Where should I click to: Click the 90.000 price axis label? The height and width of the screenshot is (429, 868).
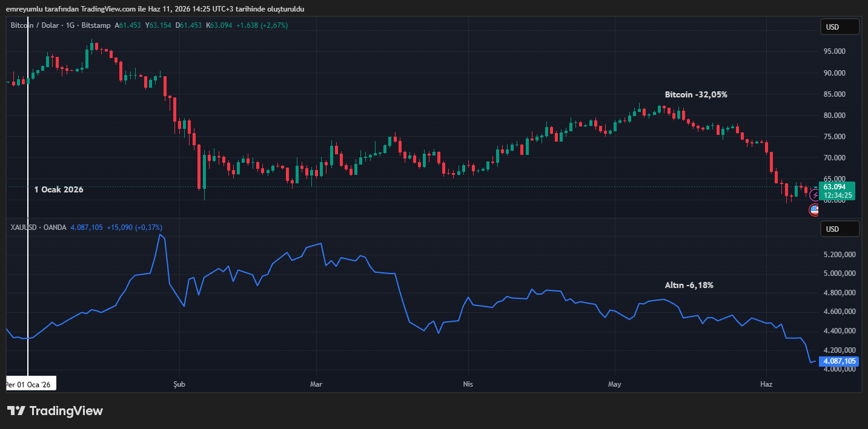coord(834,73)
